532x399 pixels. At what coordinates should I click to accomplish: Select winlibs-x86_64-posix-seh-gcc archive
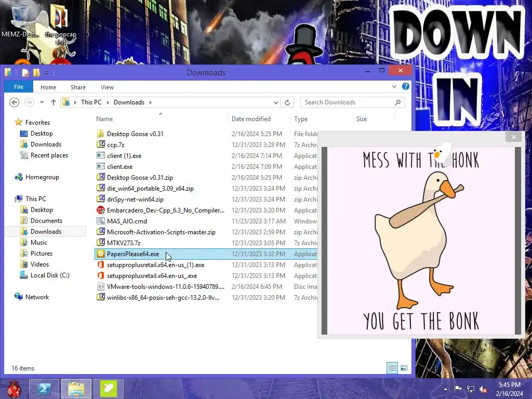pos(163,298)
